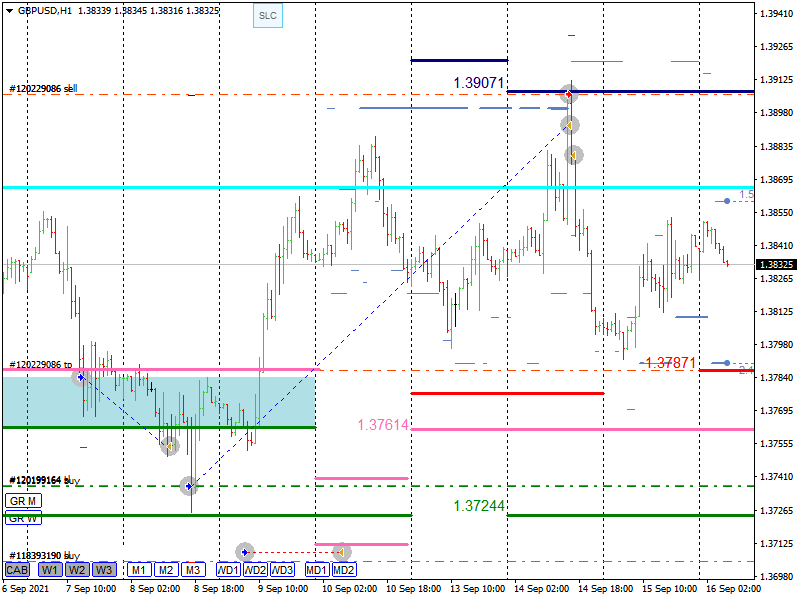Click the orange close arrow at the 8 Sep low
The height and width of the screenshot is (600, 800).
tap(171, 446)
